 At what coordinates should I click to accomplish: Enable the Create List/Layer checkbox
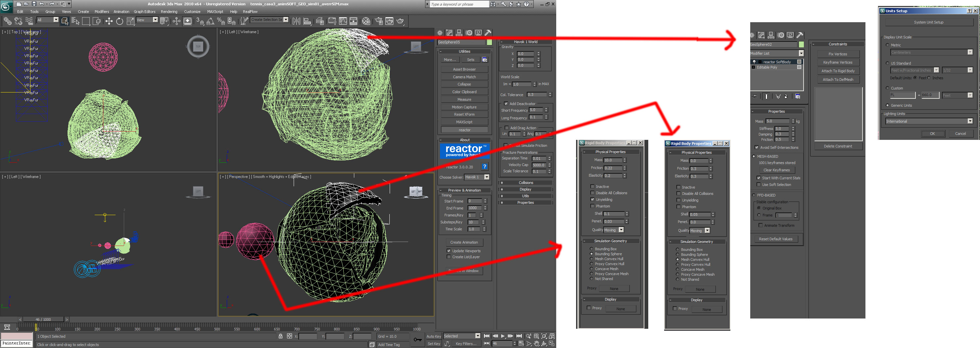pyautogui.click(x=449, y=257)
